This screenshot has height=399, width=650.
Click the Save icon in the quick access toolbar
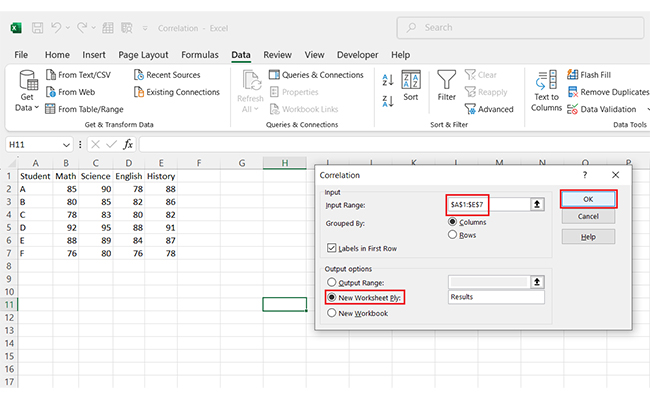38,28
